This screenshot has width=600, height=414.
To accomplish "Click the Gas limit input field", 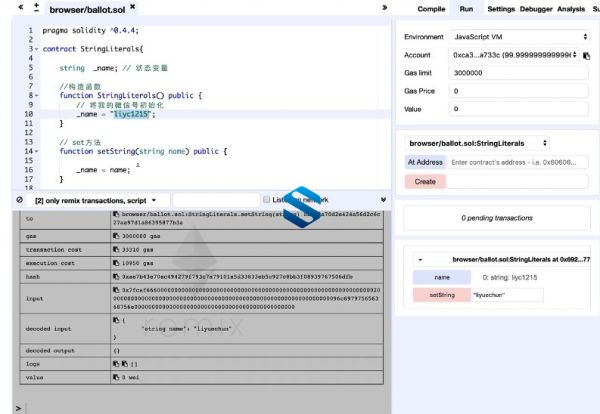I will (518, 73).
